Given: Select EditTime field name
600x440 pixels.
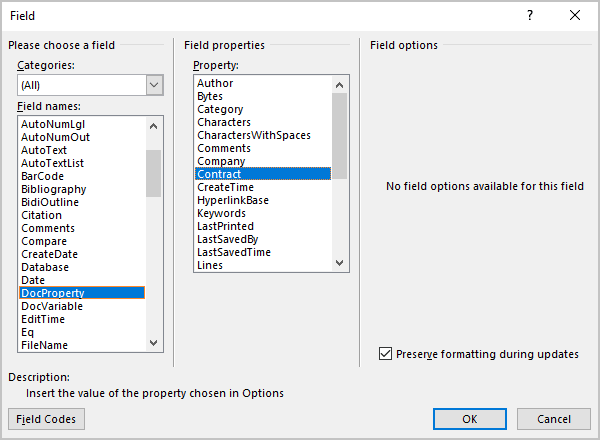Looking at the screenshot, I should (x=82, y=319).
